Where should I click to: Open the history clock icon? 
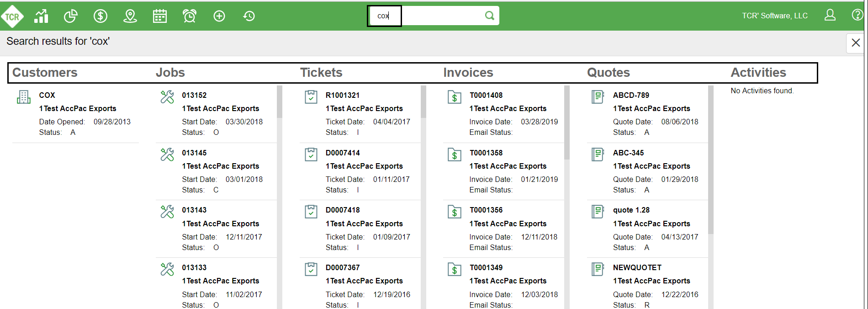click(x=249, y=16)
